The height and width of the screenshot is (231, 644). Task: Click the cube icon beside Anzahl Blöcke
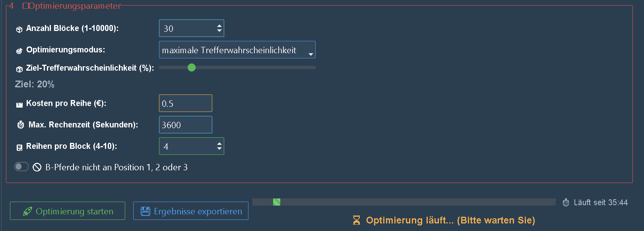(x=19, y=29)
